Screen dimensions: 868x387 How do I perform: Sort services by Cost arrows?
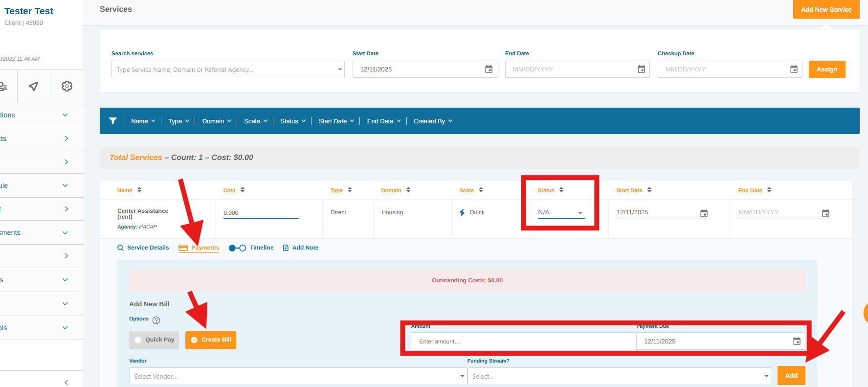tap(243, 190)
